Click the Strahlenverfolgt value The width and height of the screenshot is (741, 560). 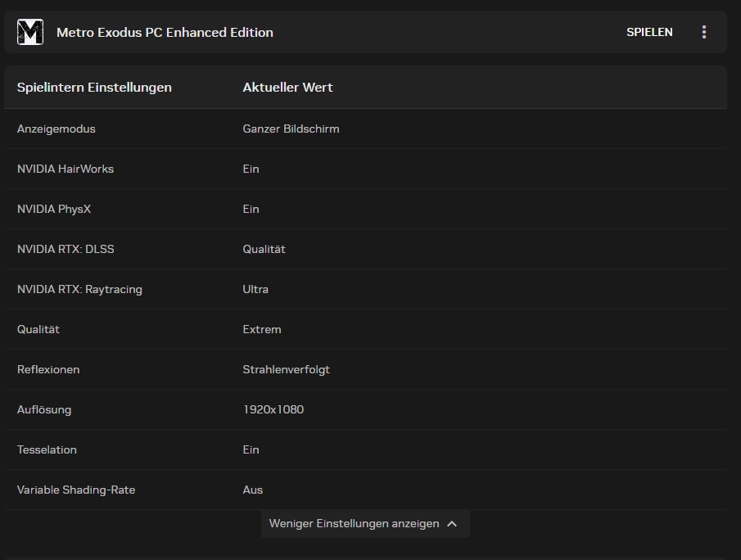(287, 369)
